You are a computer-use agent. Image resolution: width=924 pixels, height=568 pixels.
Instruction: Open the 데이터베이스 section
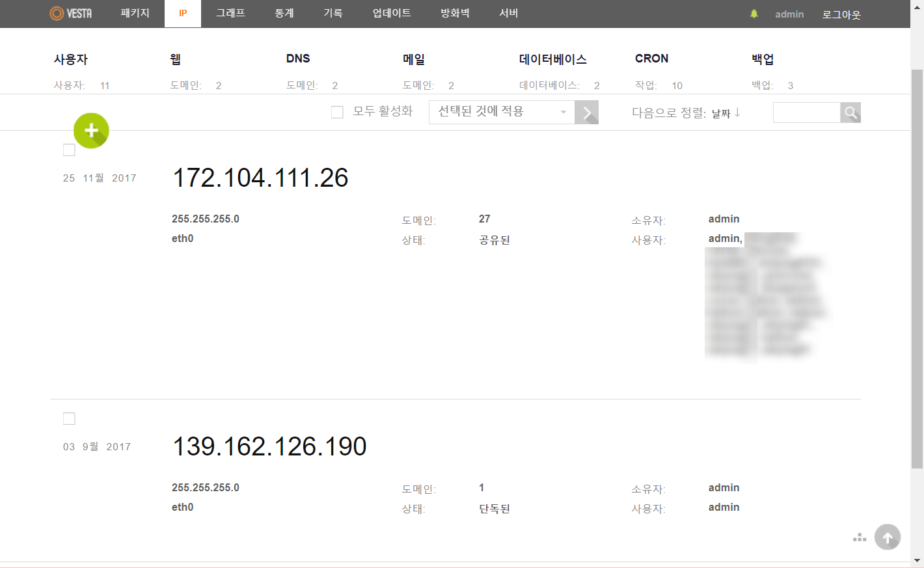coord(552,59)
